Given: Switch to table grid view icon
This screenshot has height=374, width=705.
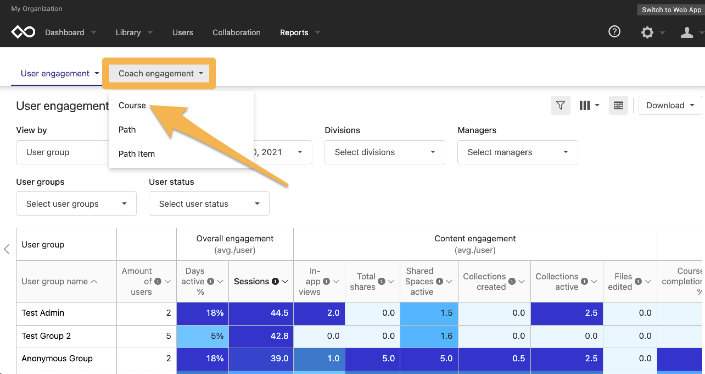Looking at the screenshot, I should 618,105.
